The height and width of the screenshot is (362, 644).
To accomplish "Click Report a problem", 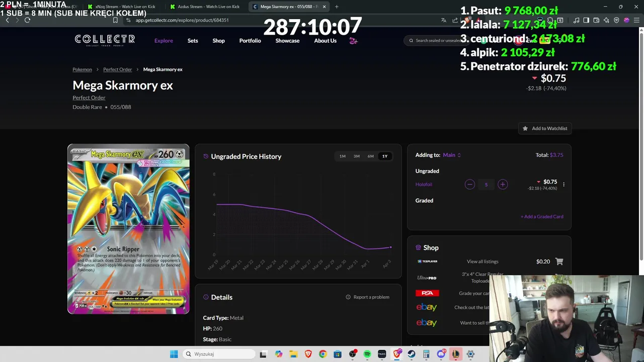I will click(367, 297).
